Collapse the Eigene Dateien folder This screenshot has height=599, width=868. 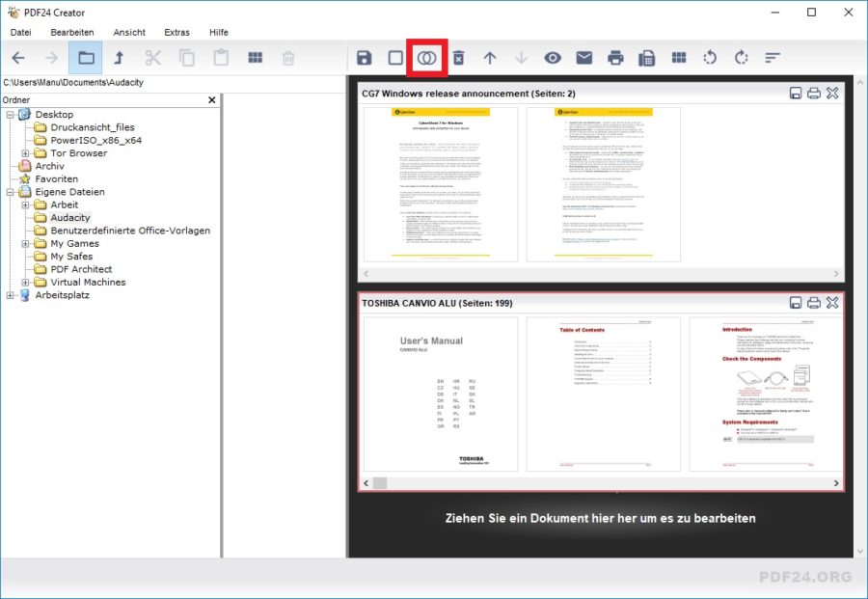[x=11, y=191]
